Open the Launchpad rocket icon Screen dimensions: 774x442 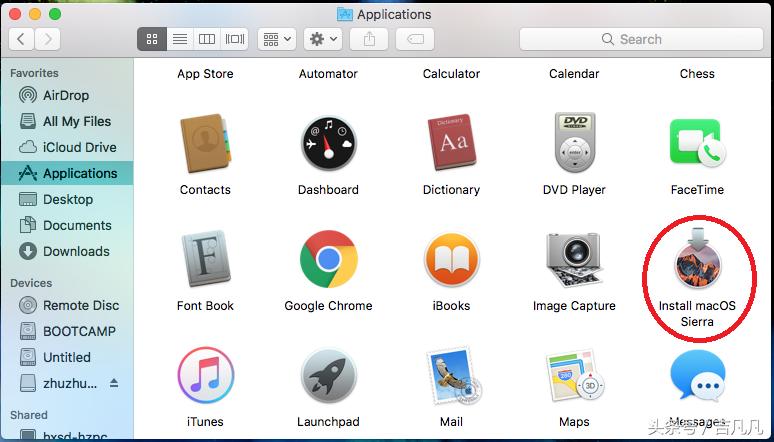[328, 375]
